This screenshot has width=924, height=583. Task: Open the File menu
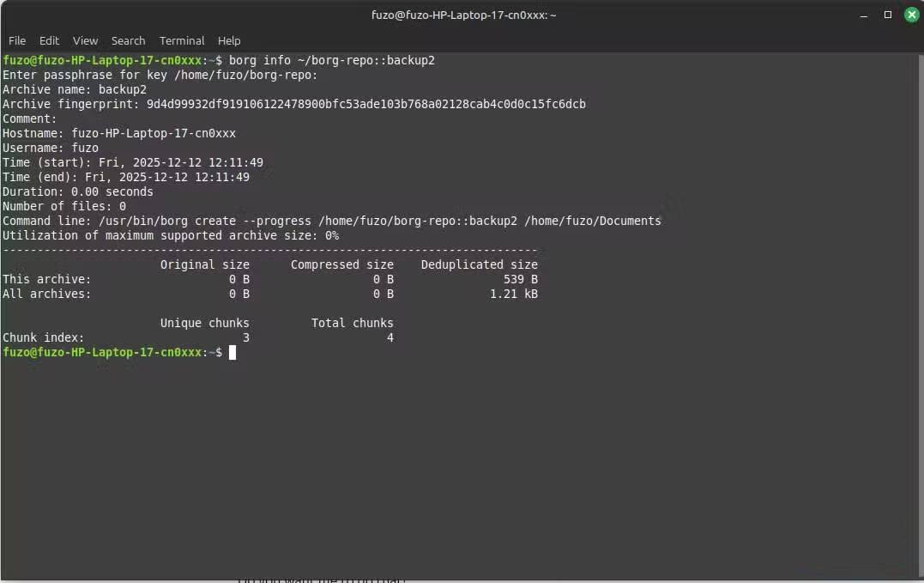[x=17, y=40]
